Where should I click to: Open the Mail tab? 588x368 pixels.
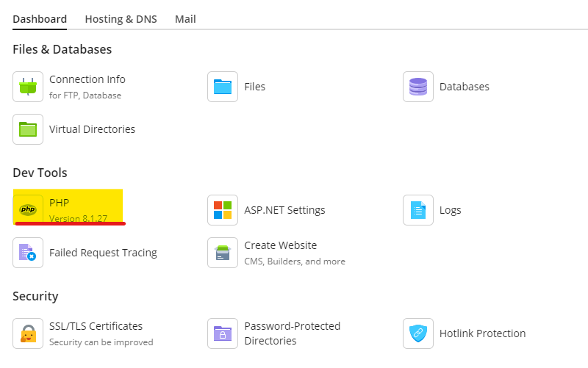point(185,19)
